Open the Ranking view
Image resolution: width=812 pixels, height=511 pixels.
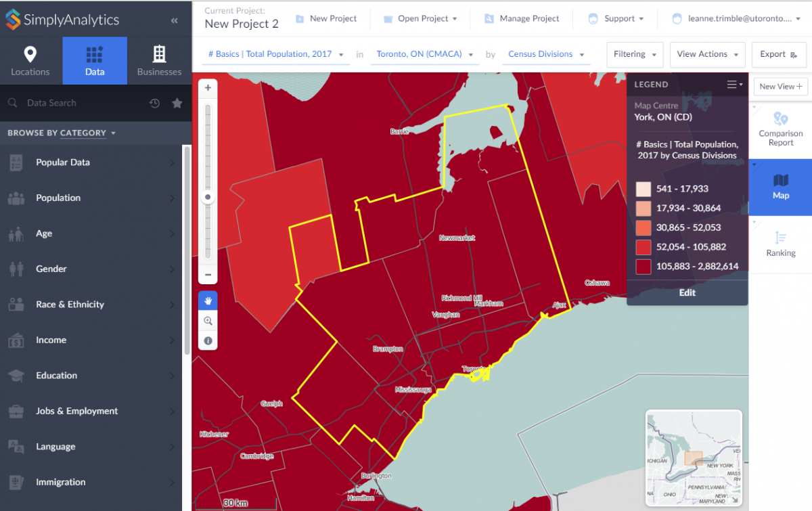[x=780, y=244]
